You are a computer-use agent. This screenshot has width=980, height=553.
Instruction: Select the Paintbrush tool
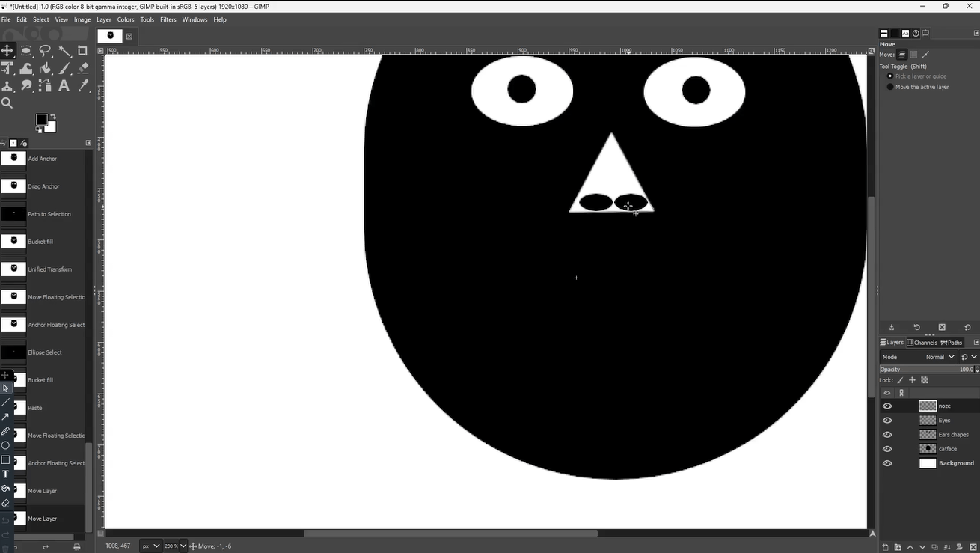pyautogui.click(x=64, y=68)
